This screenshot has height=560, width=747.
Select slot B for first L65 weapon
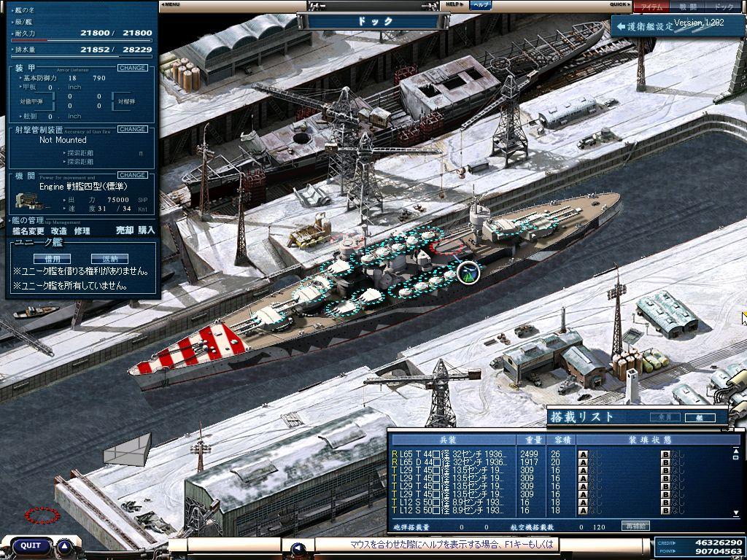(665, 454)
